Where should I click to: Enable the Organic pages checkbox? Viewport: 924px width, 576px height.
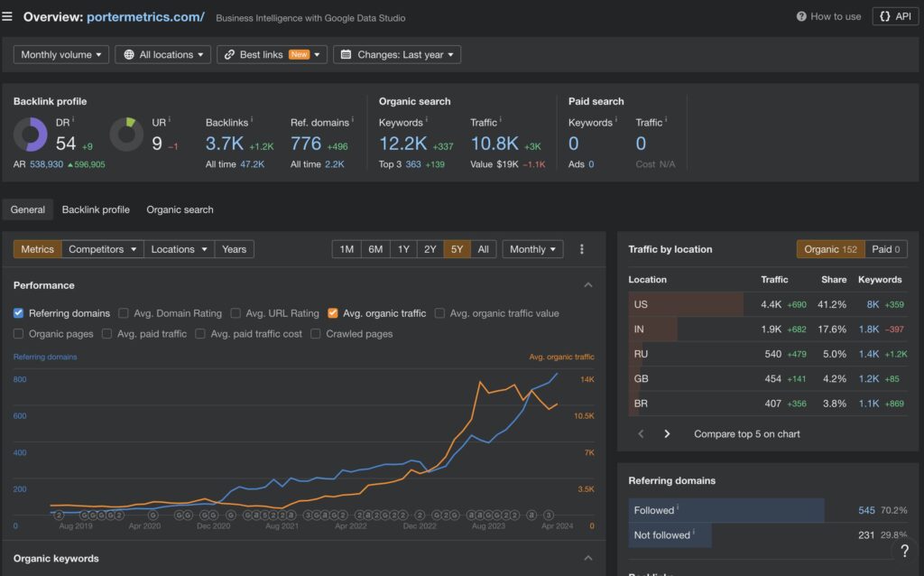[18, 334]
